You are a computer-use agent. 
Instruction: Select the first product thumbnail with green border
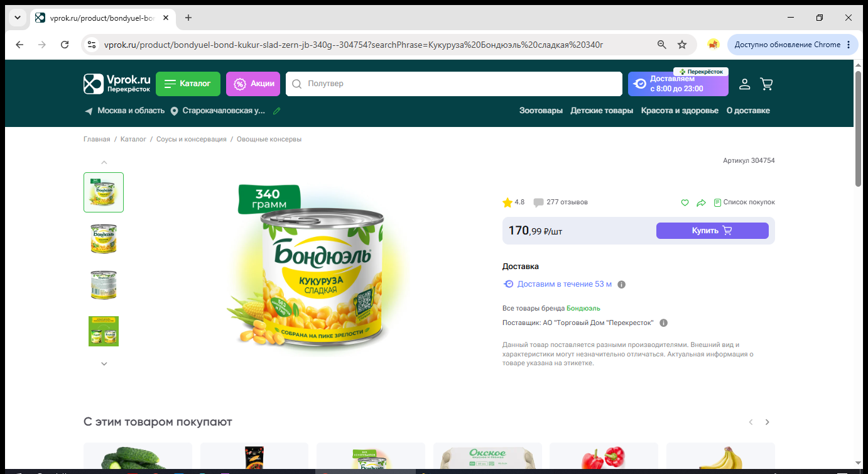click(x=104, y=192)
